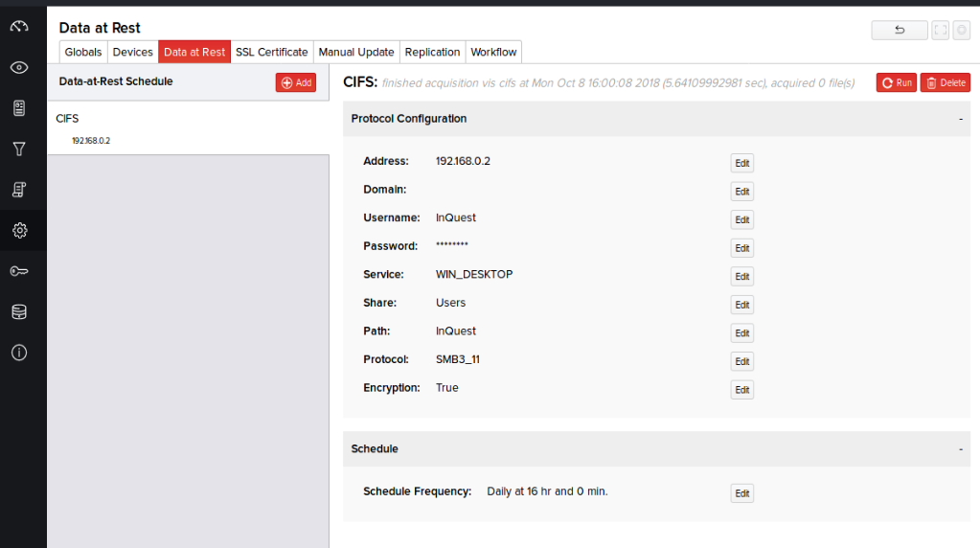Edit the Password field
The height and width of the screenshot is (548, 980).
pyautogui.click(x=741, y=248)
